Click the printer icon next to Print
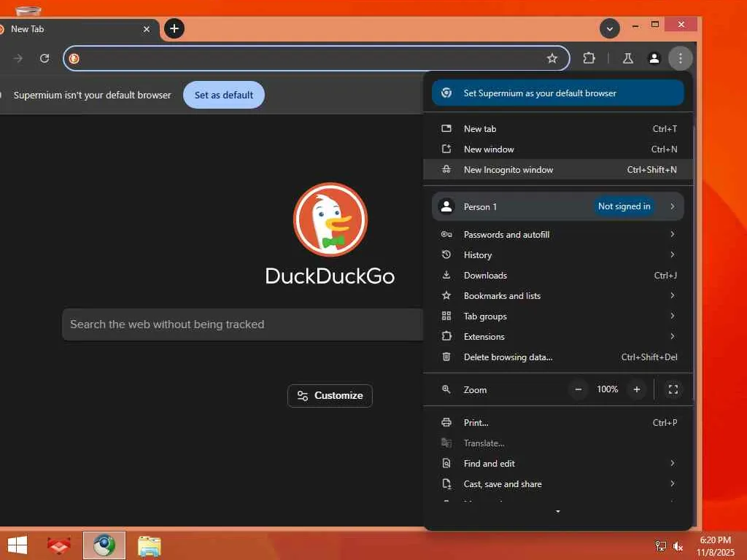The image size is (747, 560). (x=446, y=422)
